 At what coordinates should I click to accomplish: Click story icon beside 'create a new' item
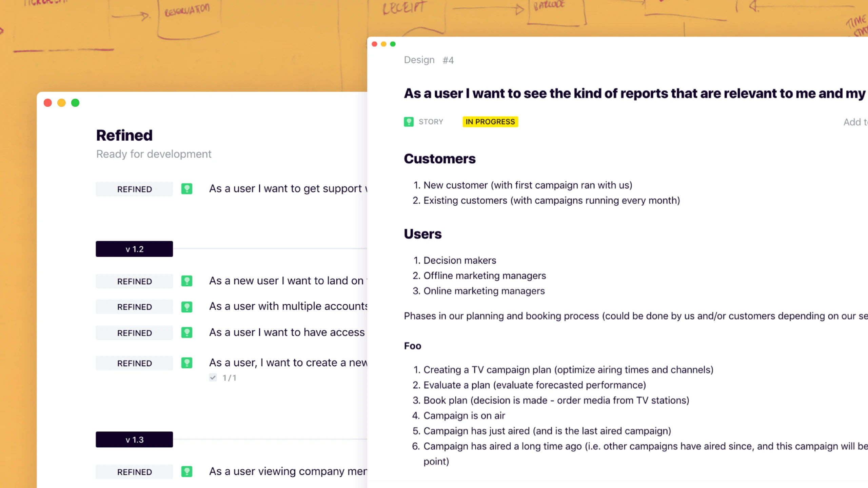(186, 363)
